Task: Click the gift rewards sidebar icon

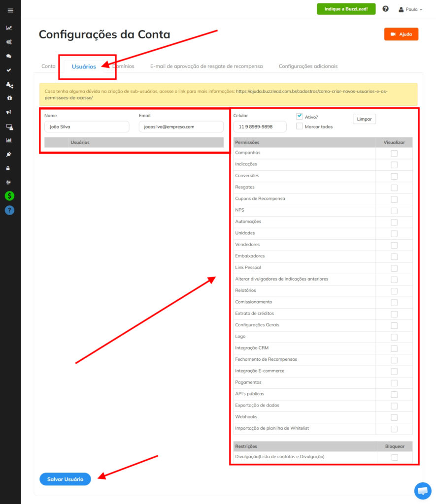Action: click(10, 98)
